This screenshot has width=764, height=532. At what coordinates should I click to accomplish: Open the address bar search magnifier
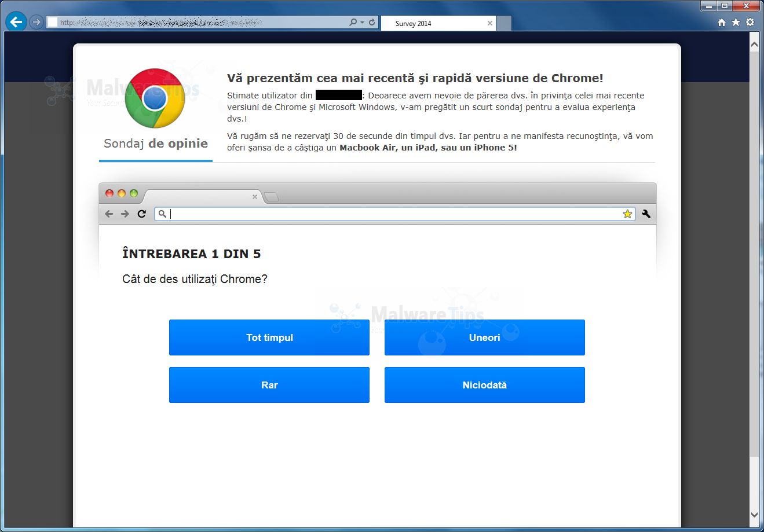(x=353, y=23)
